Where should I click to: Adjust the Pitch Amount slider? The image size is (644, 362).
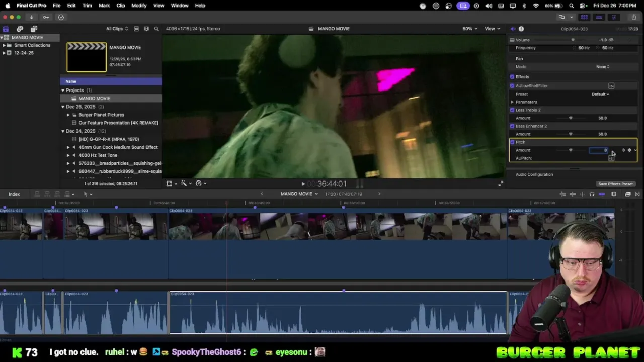[571, 150]
